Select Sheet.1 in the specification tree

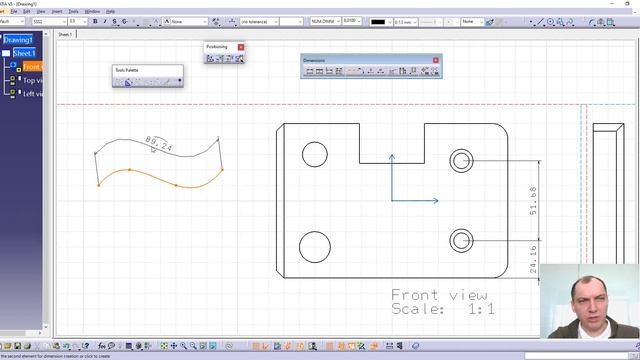click(24, 53)
